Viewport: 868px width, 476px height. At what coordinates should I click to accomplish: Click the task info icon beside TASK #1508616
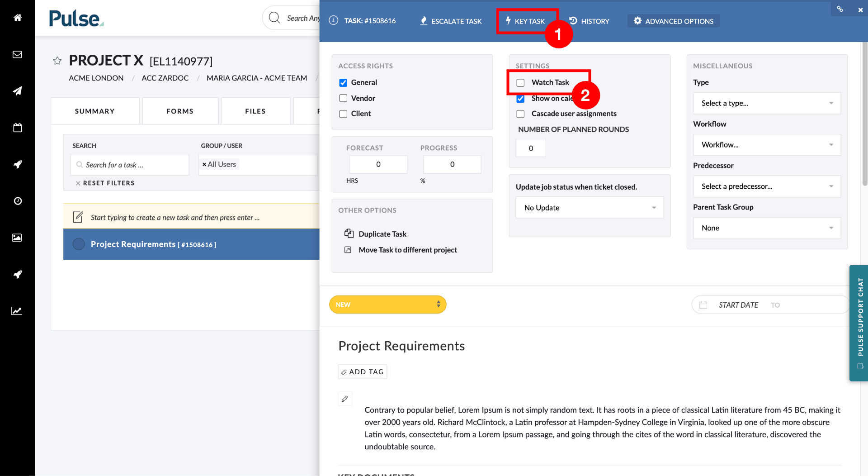click(x=334, y=20)
